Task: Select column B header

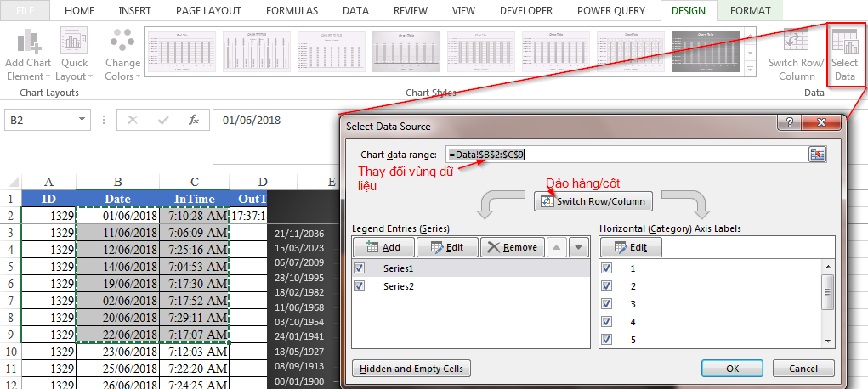Action: [x=117, y=182]
